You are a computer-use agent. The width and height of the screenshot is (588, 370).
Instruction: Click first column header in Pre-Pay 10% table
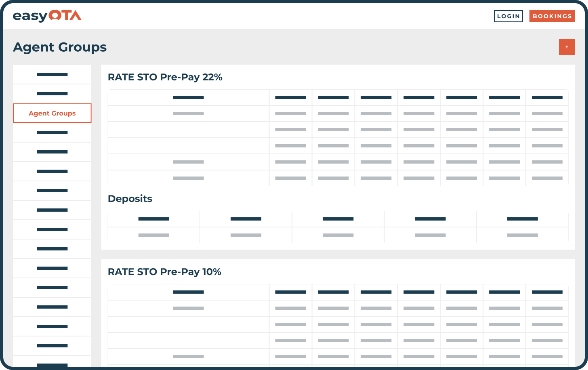tap(188, 292)
